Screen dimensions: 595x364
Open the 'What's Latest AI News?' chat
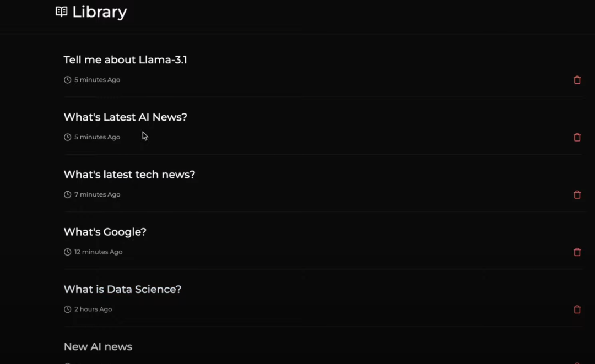tap(125, 117)
